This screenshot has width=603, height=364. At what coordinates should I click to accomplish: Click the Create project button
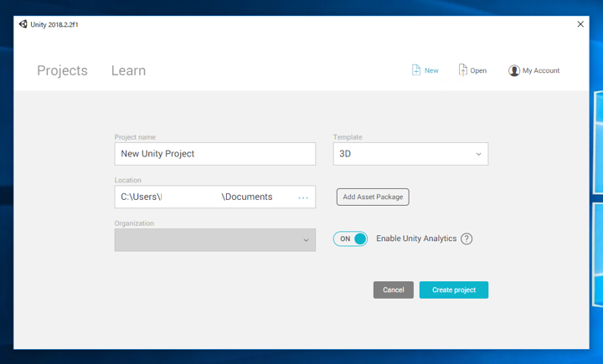454,290
